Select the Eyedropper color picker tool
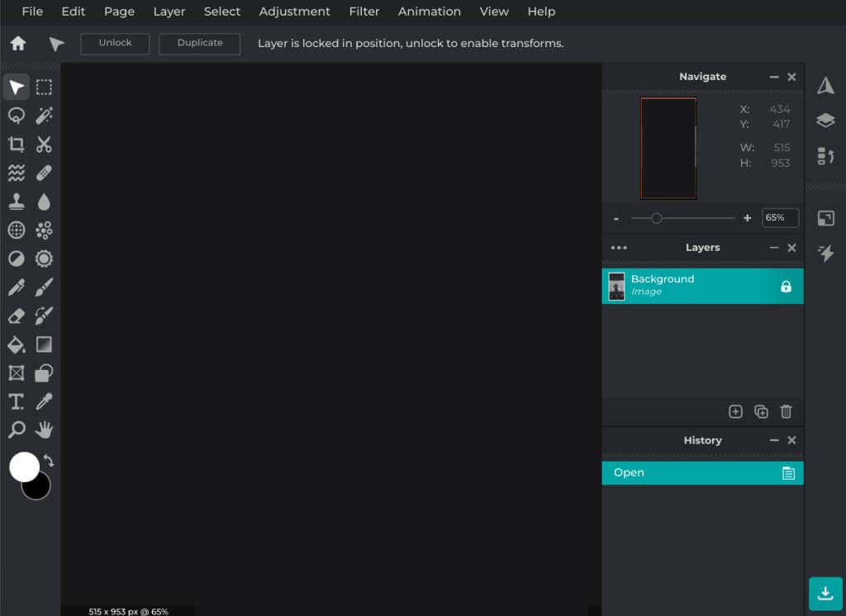This screenshot has height=616, width=846. (x=44, y=401)
